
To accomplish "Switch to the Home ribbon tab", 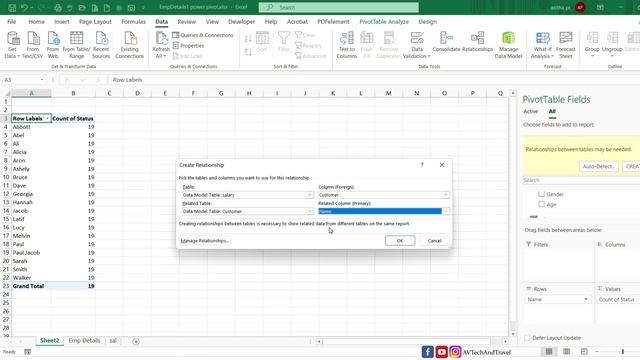I will coord(36,22).
